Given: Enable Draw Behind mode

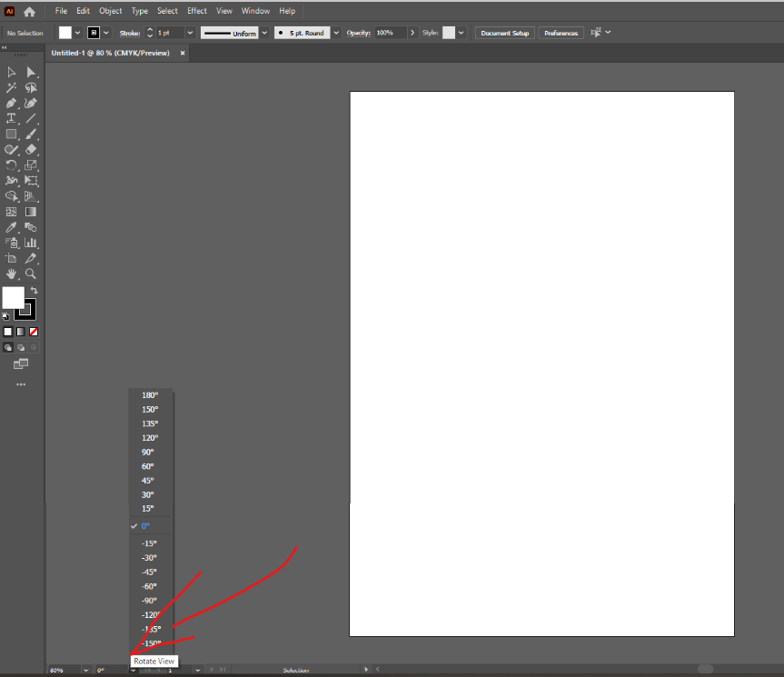Looking at the screenshot, I should (21, 347).
